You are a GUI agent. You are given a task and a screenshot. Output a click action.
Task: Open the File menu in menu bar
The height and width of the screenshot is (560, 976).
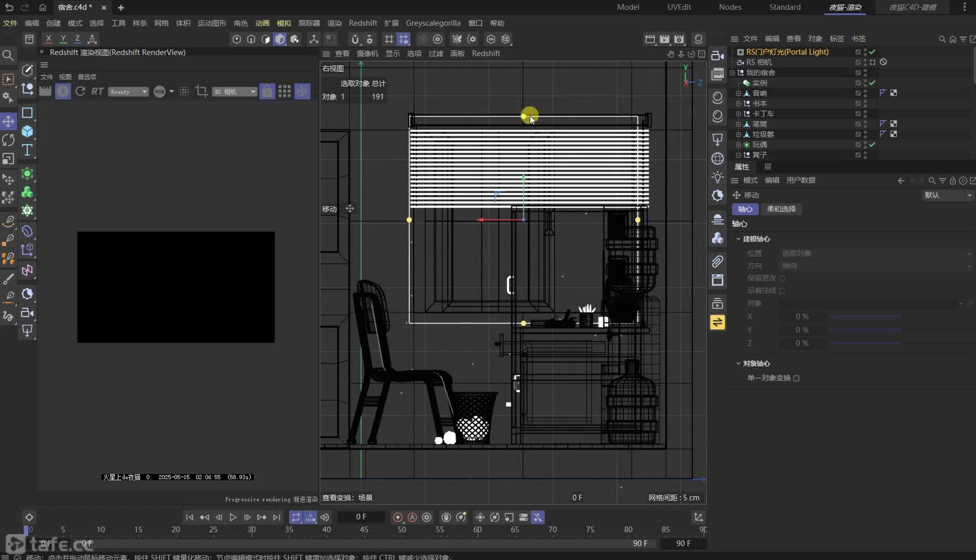pos(10,23)
